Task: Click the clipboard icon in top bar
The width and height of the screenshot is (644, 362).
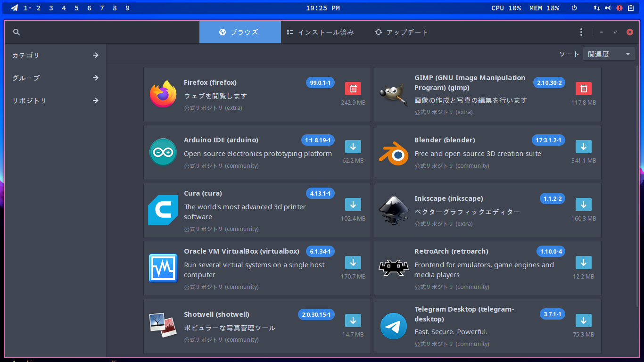Action: [x=631, y=8]
